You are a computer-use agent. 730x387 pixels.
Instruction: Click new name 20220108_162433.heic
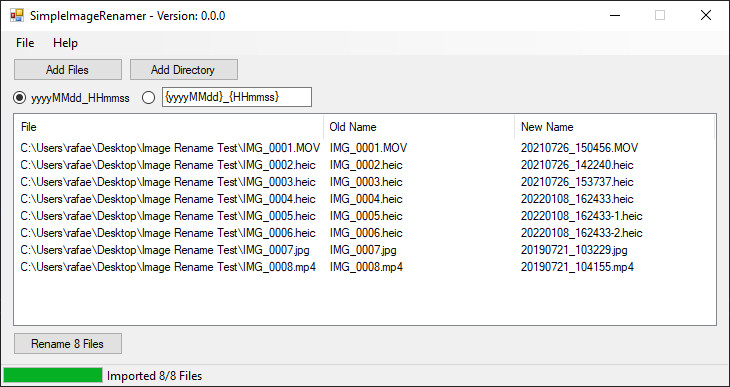coord(577,199)
